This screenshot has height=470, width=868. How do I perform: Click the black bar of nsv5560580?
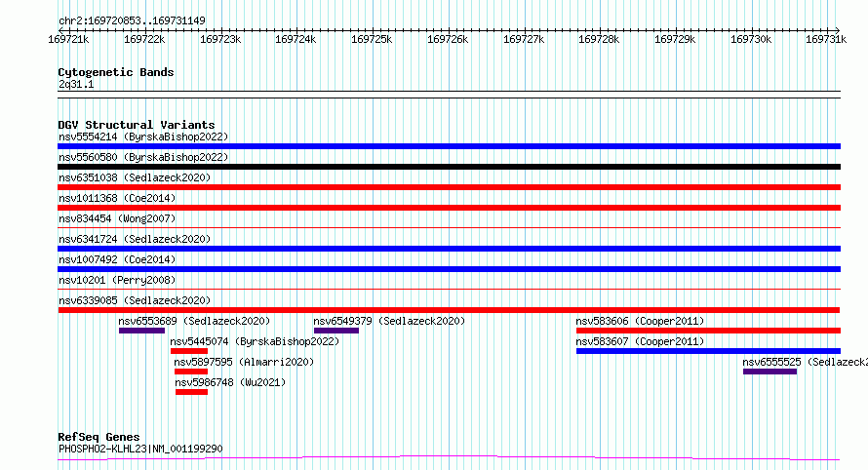click(x=449, y=167)
